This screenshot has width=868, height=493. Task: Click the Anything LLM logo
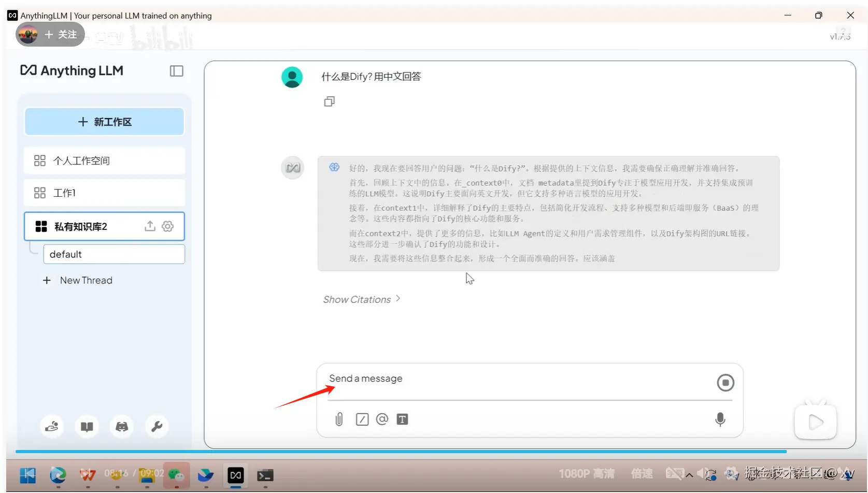(72, 70)
